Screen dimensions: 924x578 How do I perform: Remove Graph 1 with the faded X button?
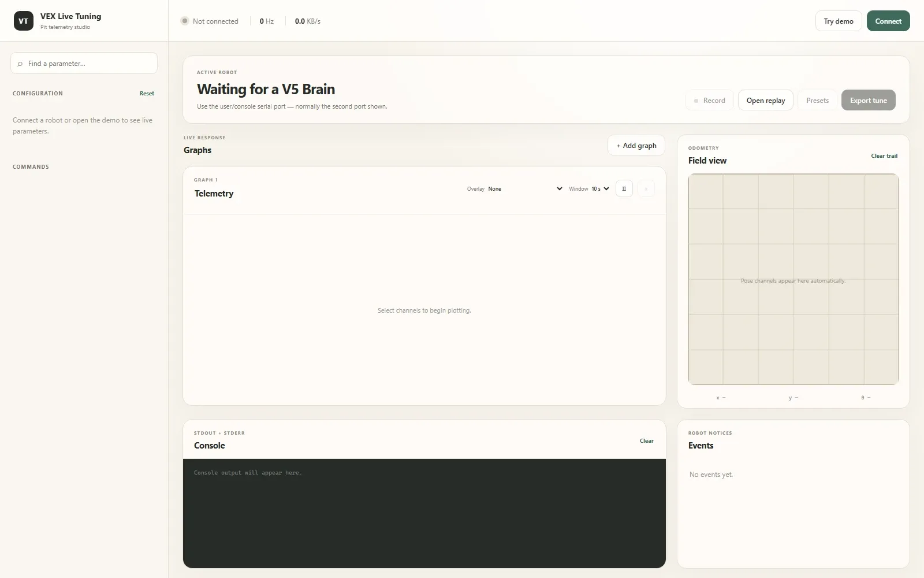point(646,188)
